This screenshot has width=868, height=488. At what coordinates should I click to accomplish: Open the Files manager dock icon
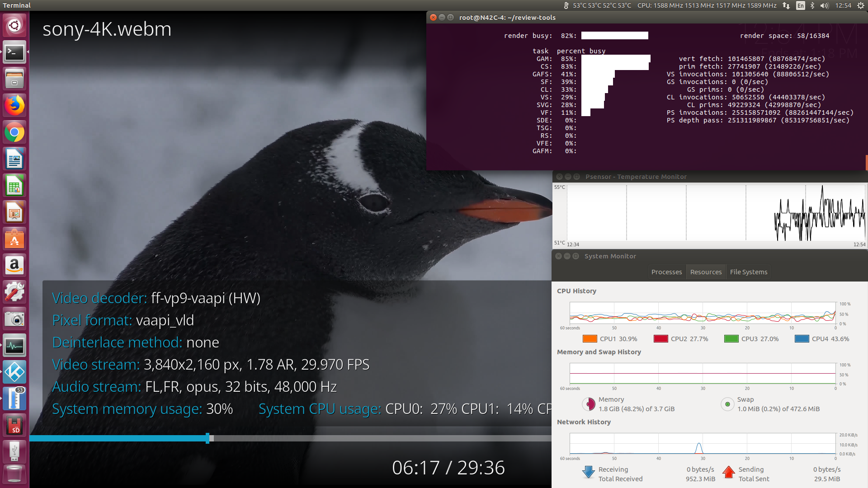point(14,79)
